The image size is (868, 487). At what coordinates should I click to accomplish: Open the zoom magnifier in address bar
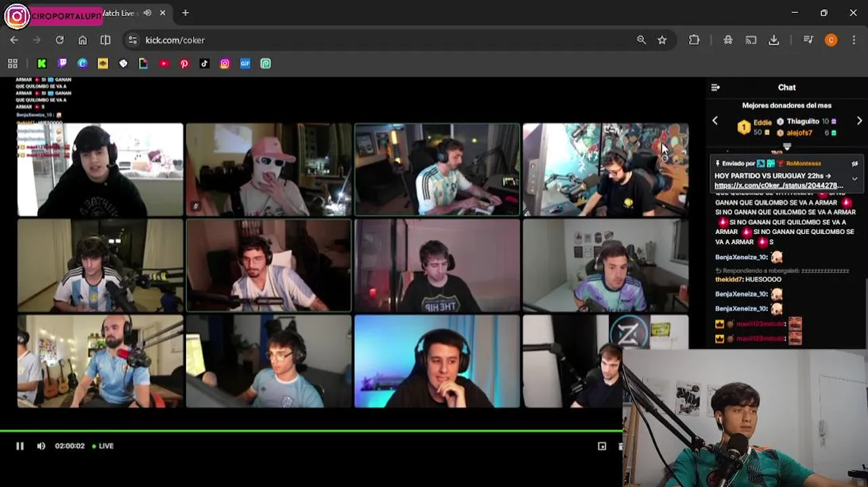[641, 40]
